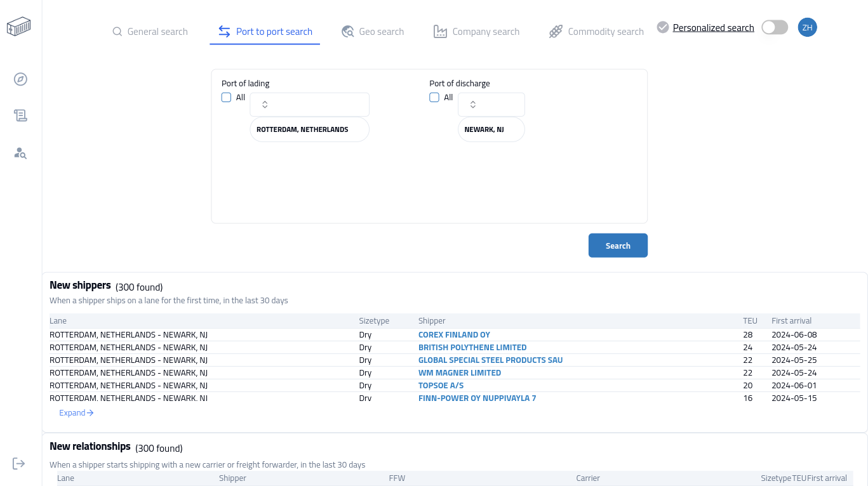Click the FFW column header in New relationships
The image size is (868, 486).
pos(397,478)
